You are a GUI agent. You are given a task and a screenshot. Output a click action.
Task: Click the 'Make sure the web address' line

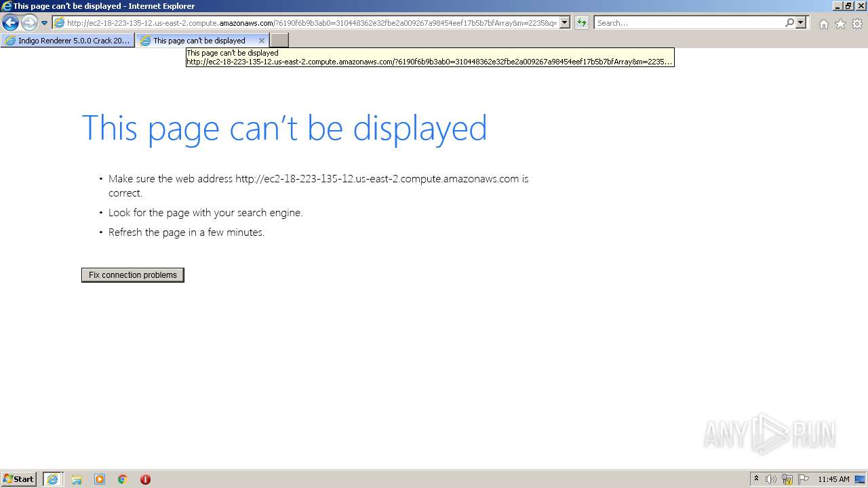[x=319, y=186]
